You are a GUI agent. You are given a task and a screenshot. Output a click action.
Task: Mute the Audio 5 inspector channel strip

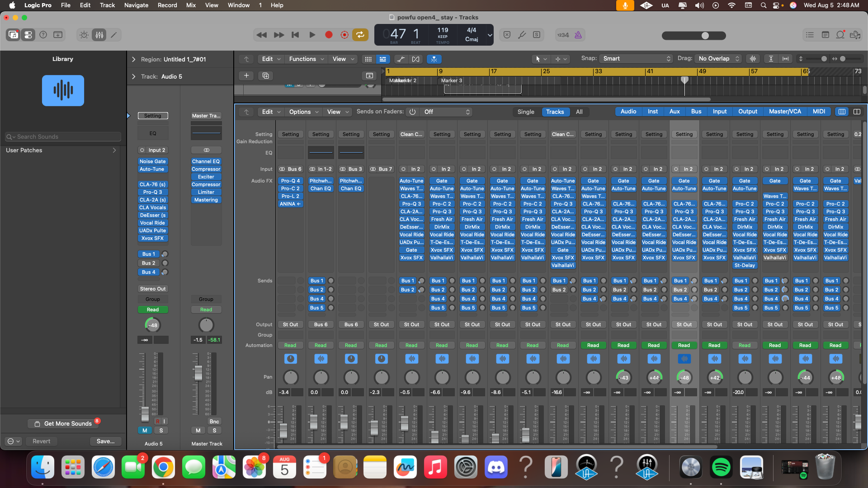145,431
